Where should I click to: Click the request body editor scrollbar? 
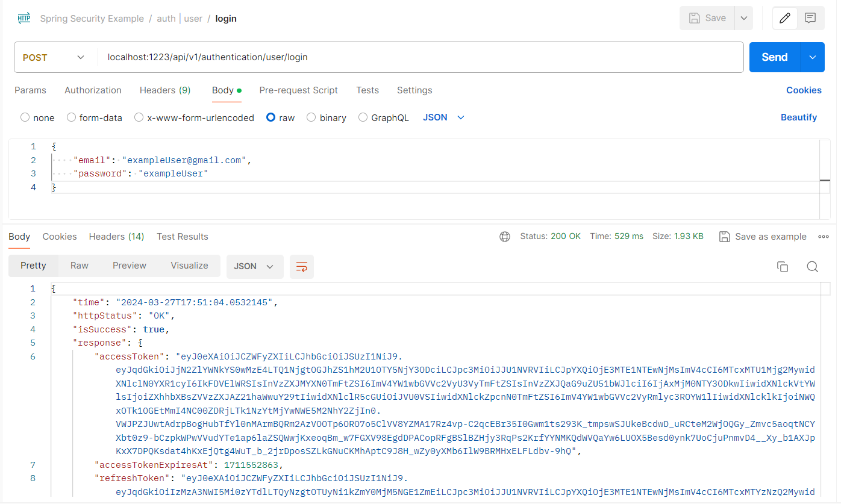pos(825,179)
